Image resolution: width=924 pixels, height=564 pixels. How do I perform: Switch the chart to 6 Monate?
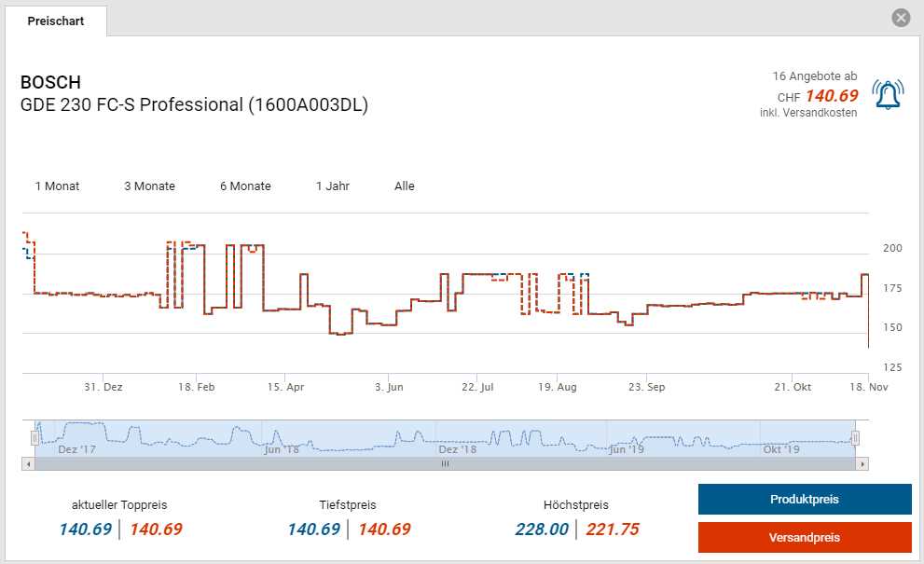pos(245,186)
